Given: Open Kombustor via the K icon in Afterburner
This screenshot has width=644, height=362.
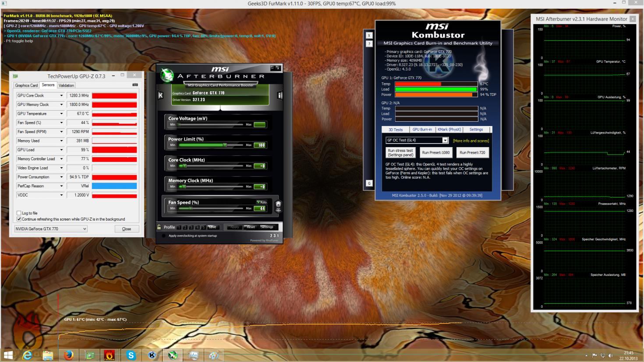Looking at the screenshot, I should click(160, 95).
